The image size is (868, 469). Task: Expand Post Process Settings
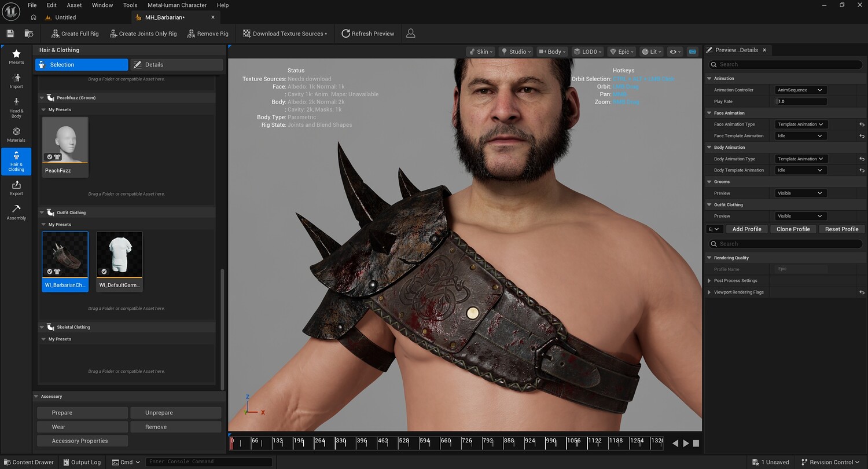(x=709, y=281)
